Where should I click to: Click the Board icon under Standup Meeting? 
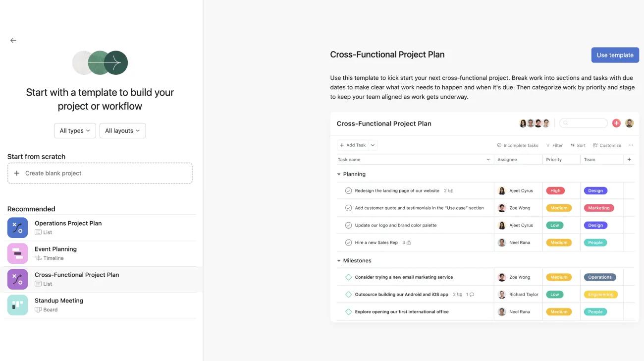pyautogui.click(x=38, y=309)
